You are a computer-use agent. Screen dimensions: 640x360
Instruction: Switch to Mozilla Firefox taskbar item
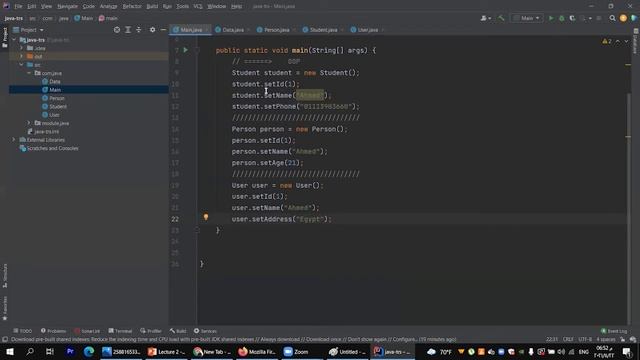coord(256,351)
